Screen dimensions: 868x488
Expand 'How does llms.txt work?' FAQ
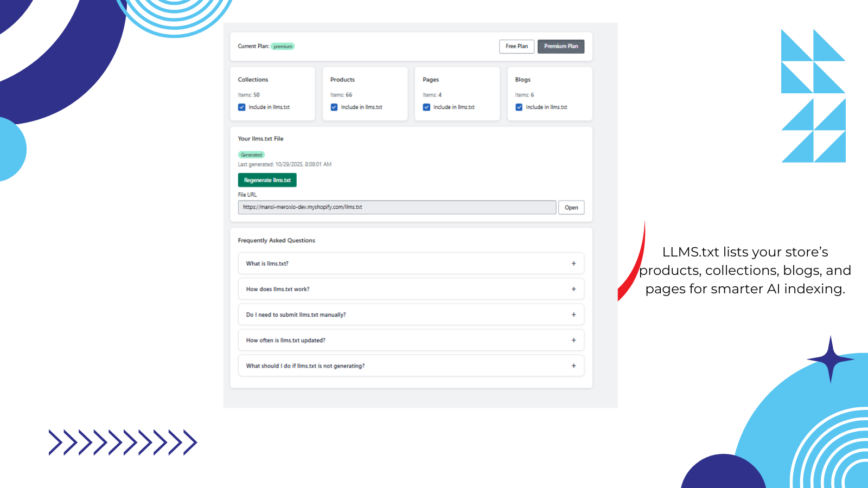411,289
